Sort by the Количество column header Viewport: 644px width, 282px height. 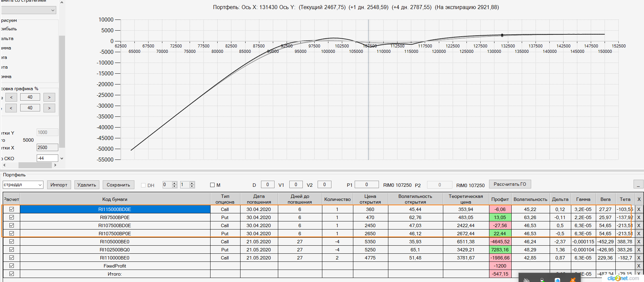[337, 199]
